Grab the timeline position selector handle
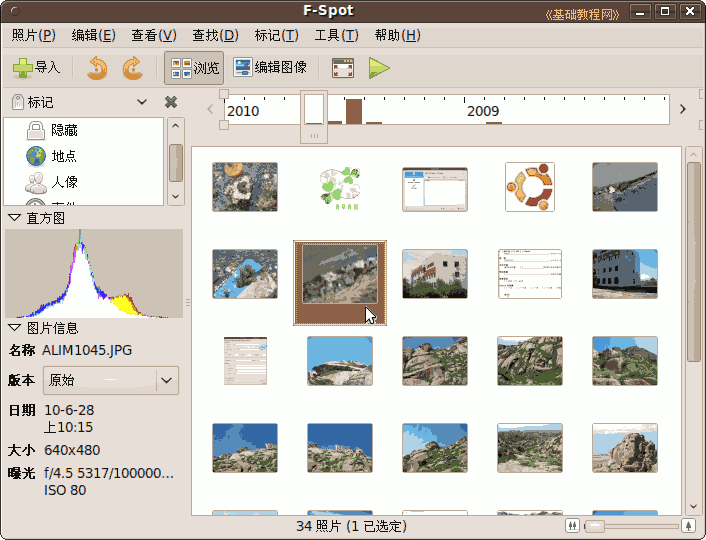The width and height of the screenshot is (706, 540). coord(314,136)
